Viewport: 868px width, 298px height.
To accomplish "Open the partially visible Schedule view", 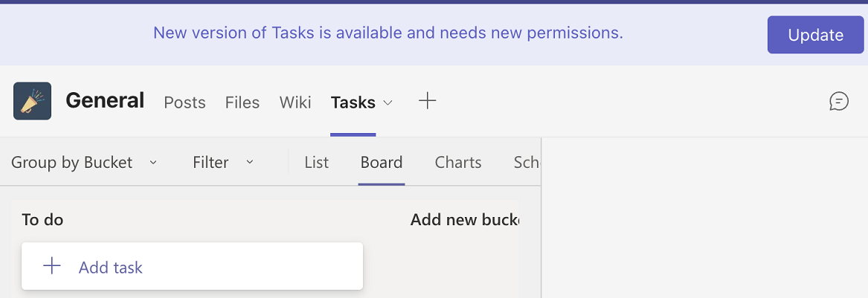I will [527, 162].
